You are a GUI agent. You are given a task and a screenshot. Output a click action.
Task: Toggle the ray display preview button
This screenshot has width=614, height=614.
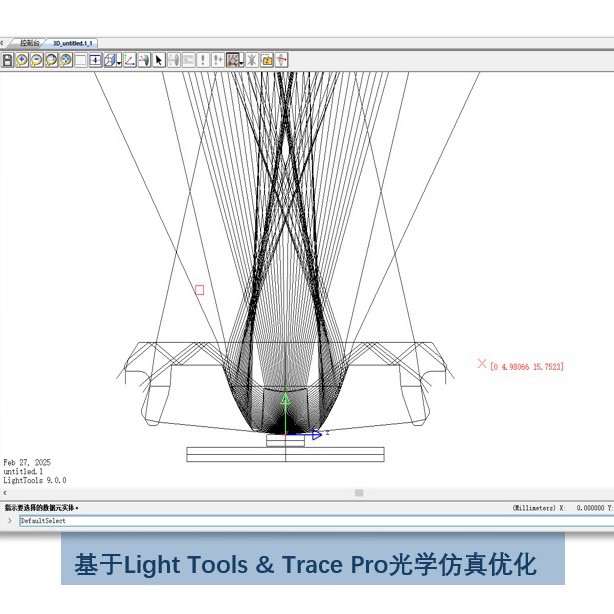point(231,60)
